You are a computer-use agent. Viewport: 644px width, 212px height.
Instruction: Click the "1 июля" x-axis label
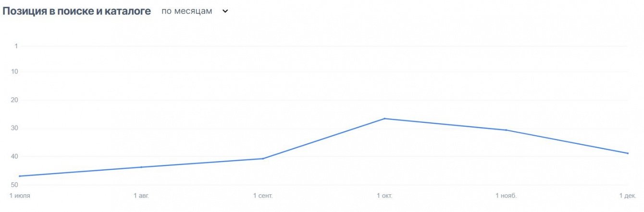pyautogui.click(x=20, y=196)
